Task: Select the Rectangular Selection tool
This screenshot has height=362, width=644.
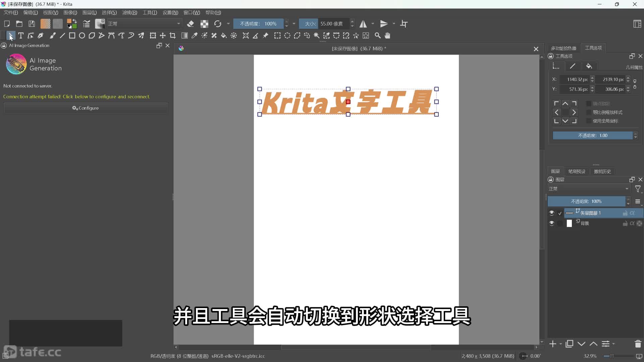Action: click(277, 36)
